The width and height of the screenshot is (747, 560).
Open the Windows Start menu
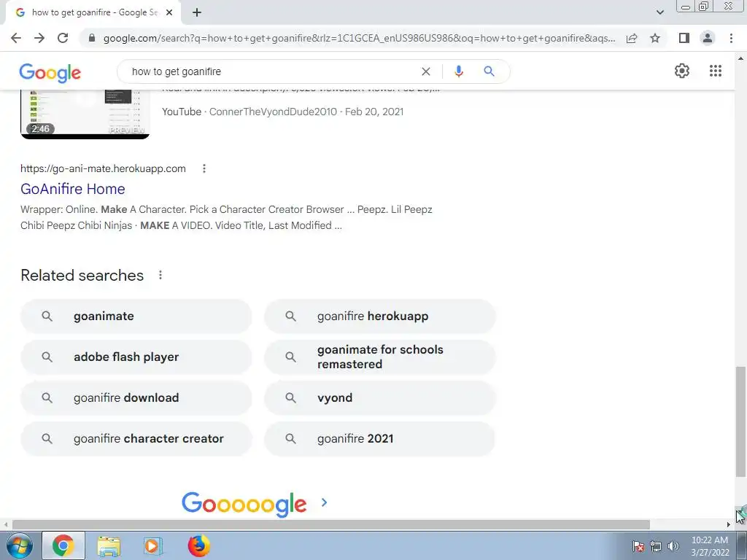[18, 545]
